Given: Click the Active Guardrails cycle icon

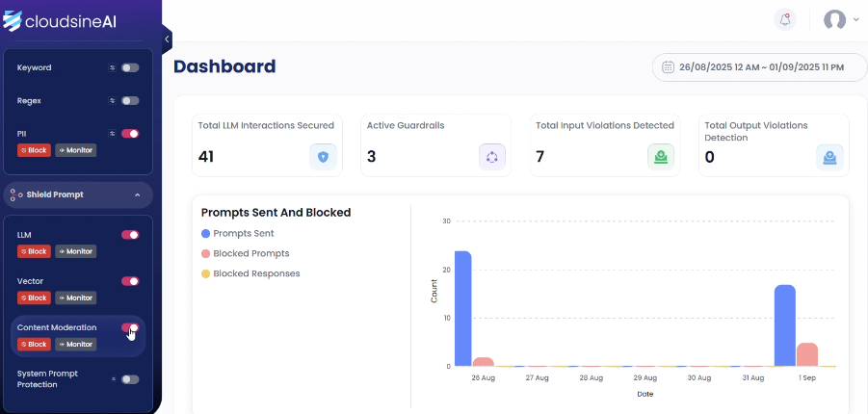Looking at the screenshot, I should click(x=492, y=157).
